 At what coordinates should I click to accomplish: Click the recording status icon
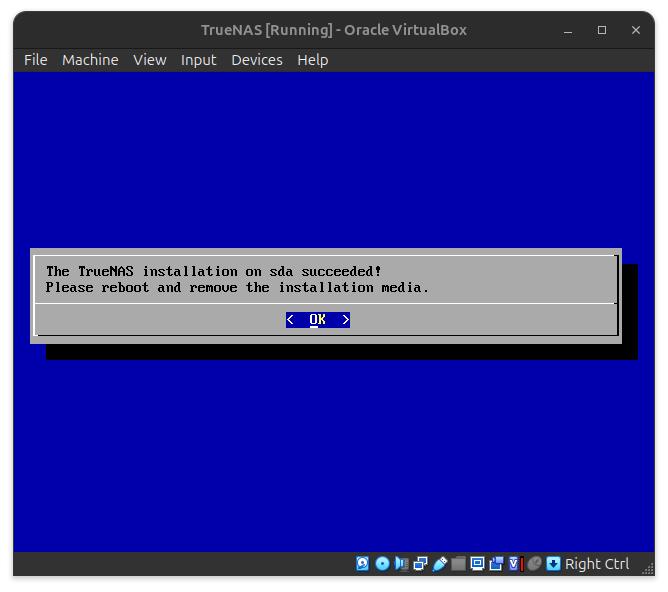pos(496,564)
